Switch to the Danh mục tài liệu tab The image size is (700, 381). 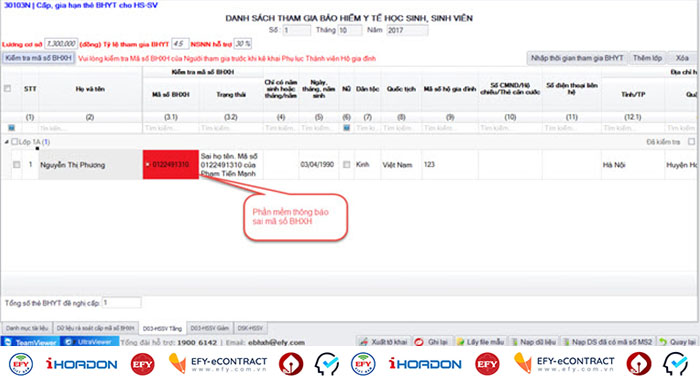coord(27,328)
